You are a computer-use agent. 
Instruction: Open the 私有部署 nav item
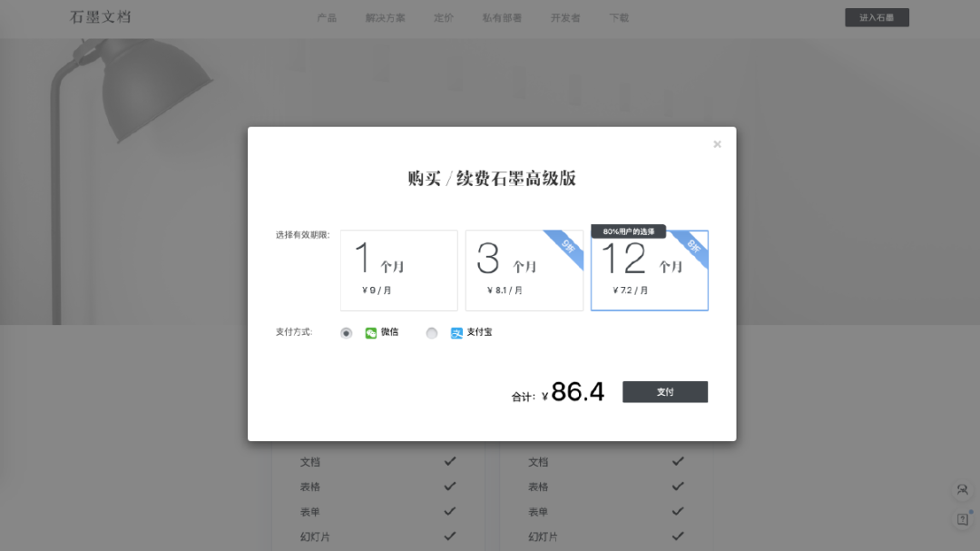pyautogui.click(x=502, y=18)
